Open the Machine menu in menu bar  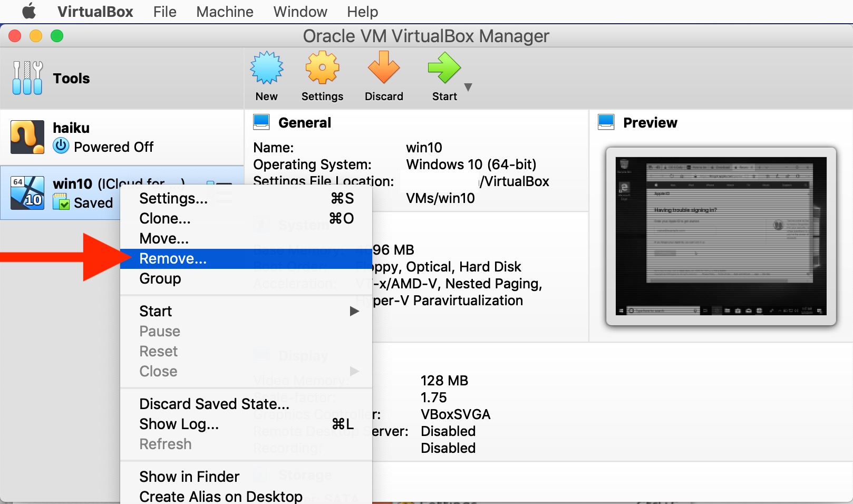[225, 12]
